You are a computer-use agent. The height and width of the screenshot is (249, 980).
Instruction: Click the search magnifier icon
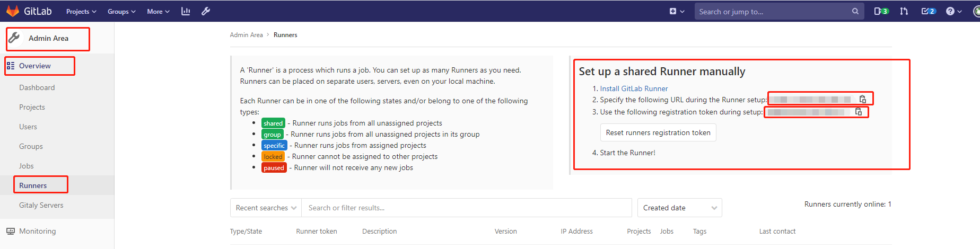point(855,11)
